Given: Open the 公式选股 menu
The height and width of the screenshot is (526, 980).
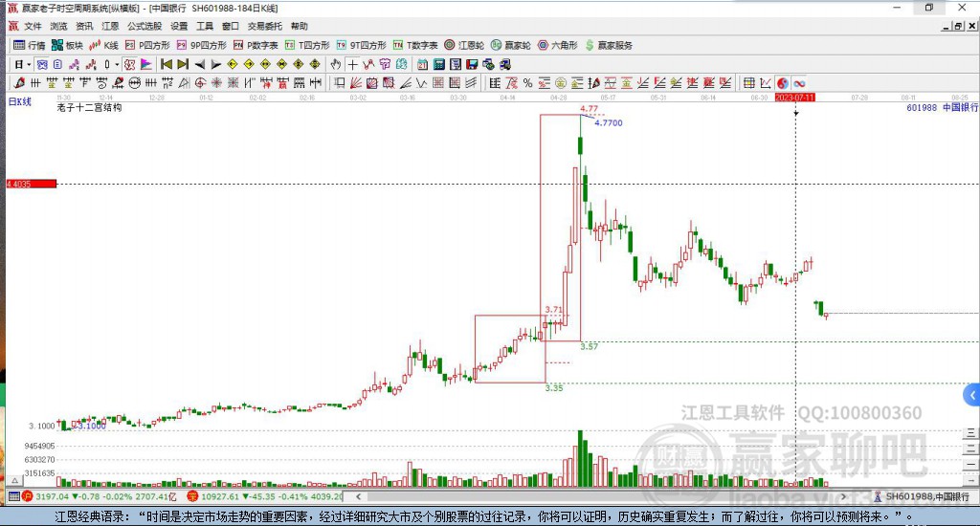Looking at the screenshot, I should 145,26.
